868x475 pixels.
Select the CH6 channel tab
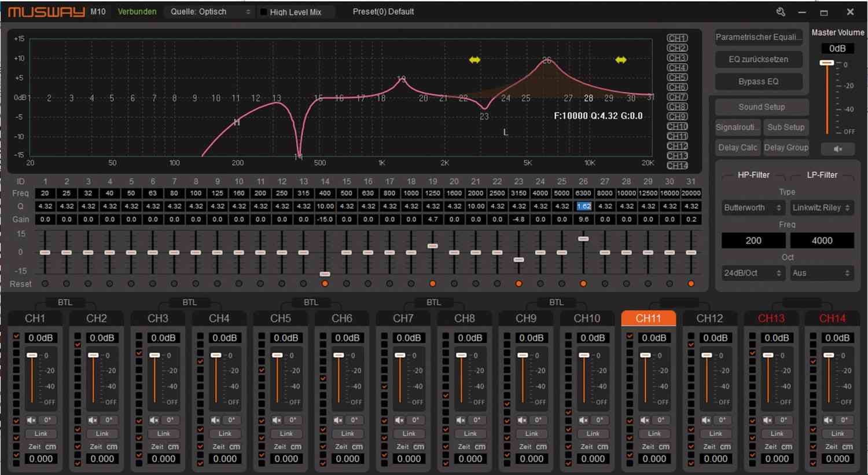click(x=341, y=318)
